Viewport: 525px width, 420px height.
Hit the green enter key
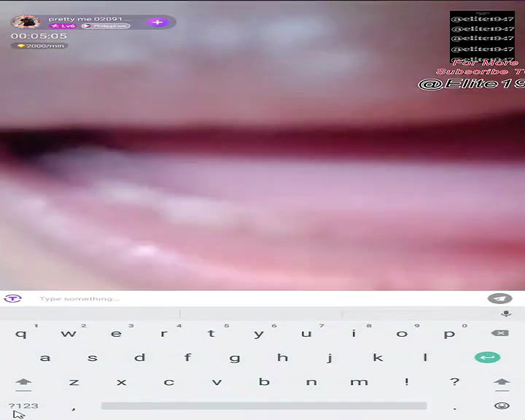click(486, 357)
